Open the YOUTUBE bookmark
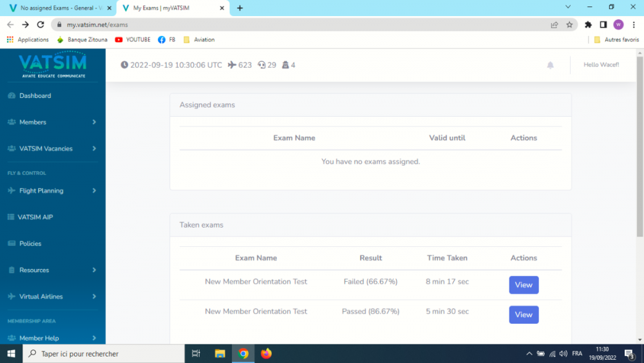 click(x=133, y=39)
